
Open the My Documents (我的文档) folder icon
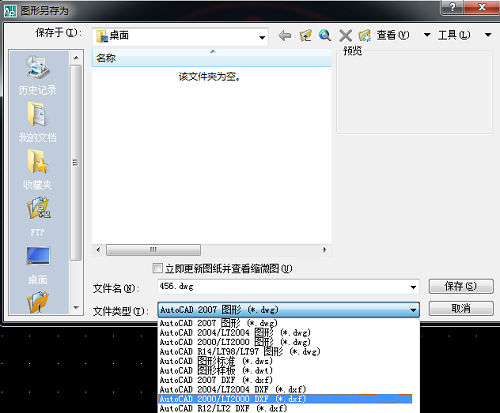[x=37, y=114]
